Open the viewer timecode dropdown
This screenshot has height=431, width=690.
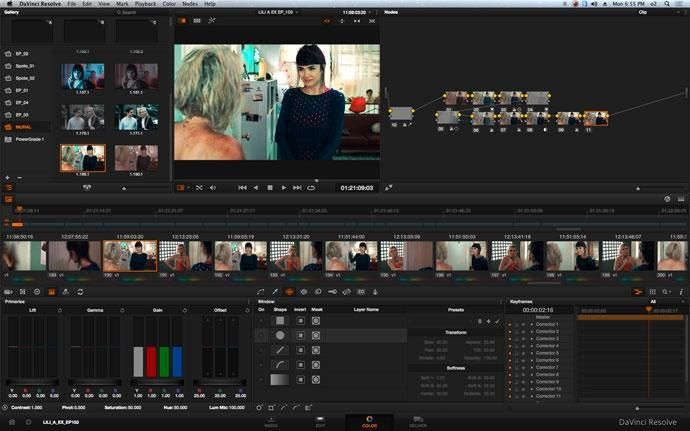tap(357, 12)
